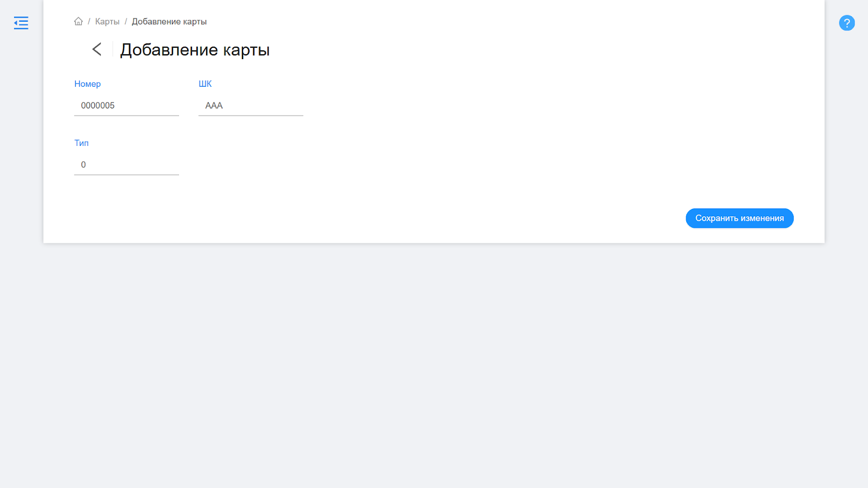Screen dimensions: 868x488
Task: Click the Добавление карты breadcrumb item
Action: (169, 22)
